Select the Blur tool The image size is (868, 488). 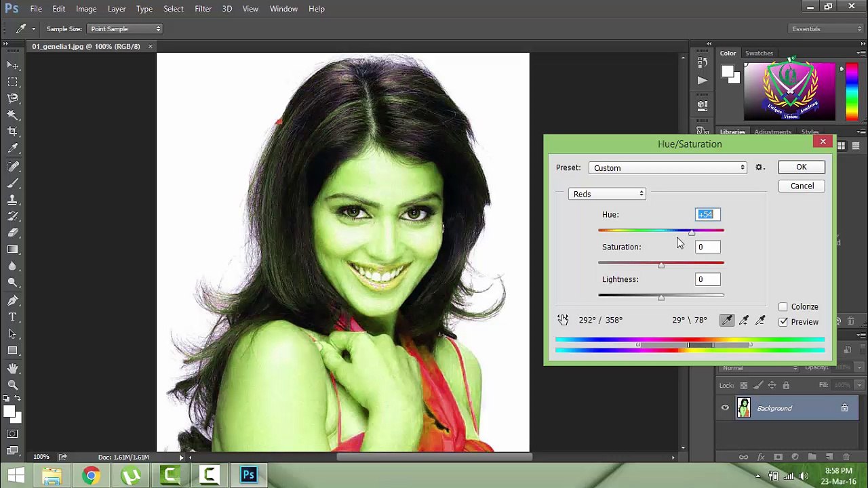point(12,266)
